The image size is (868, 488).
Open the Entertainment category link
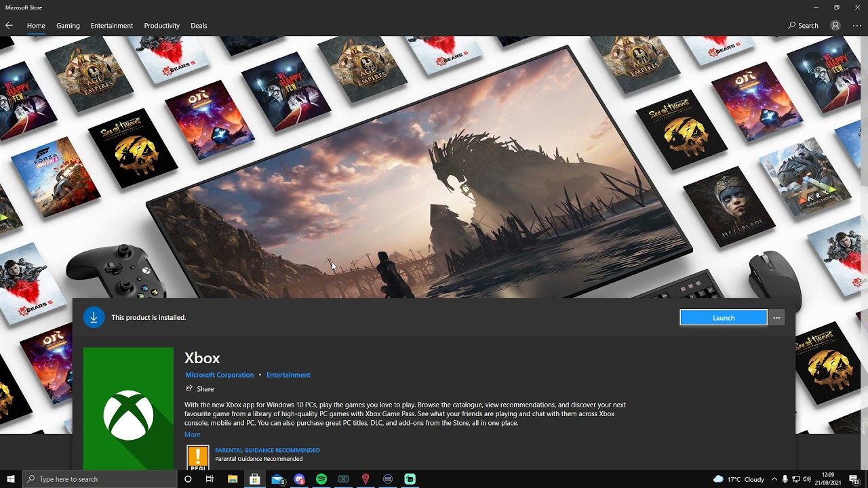click(x=288, y=375)
